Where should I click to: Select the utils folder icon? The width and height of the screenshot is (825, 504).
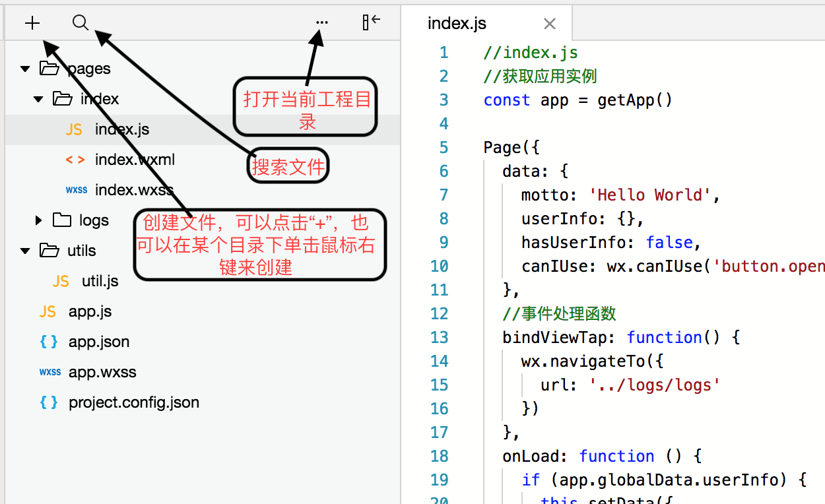coord(49,250)
